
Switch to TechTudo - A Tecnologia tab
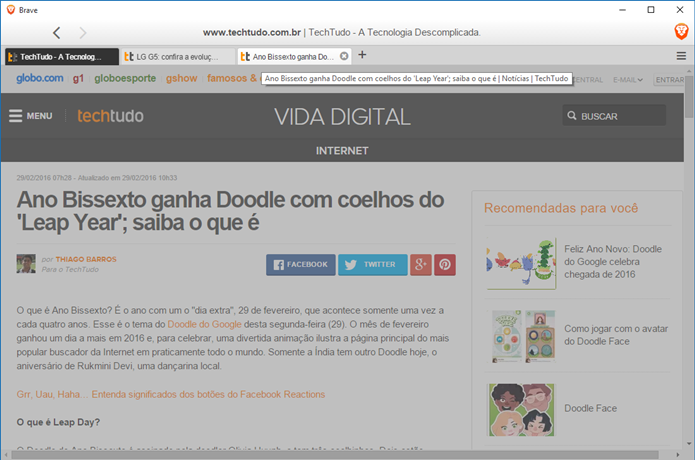[62, 57]
